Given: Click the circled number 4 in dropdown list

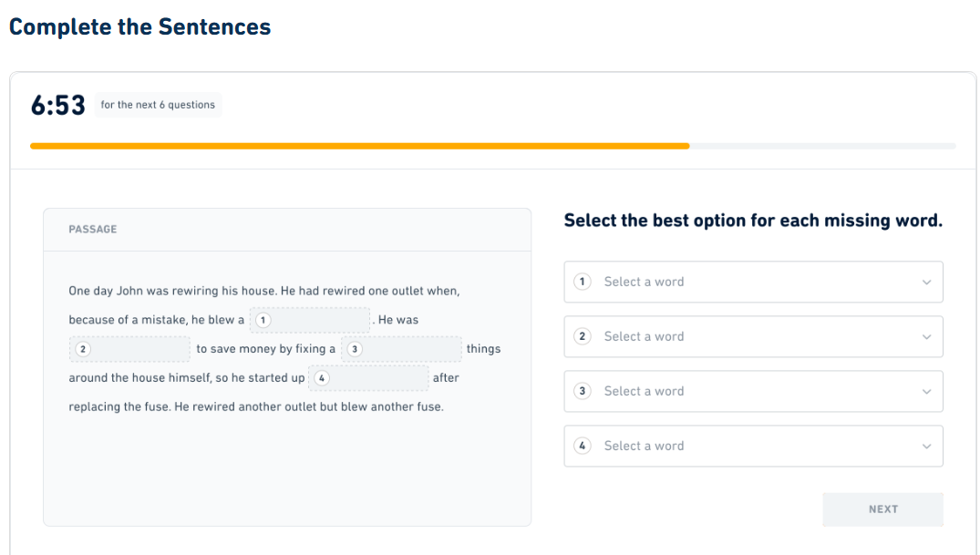Looking at the screenshot, I should [x=582, y=446].
